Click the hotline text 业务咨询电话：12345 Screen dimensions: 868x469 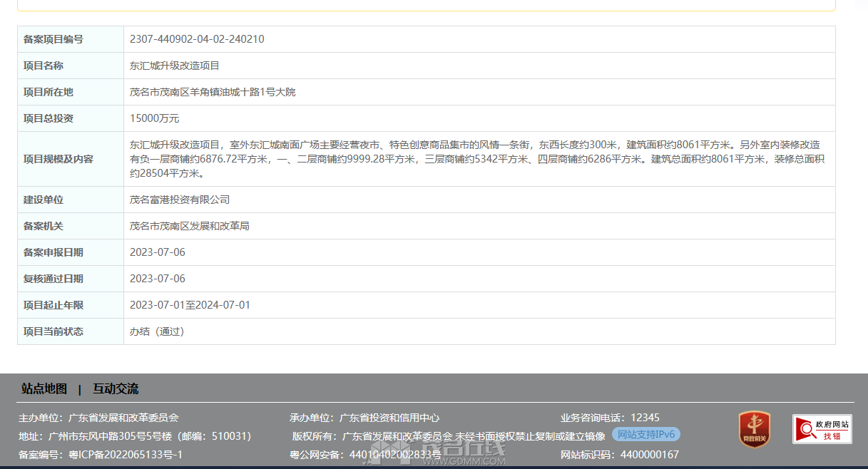point(610,418)
